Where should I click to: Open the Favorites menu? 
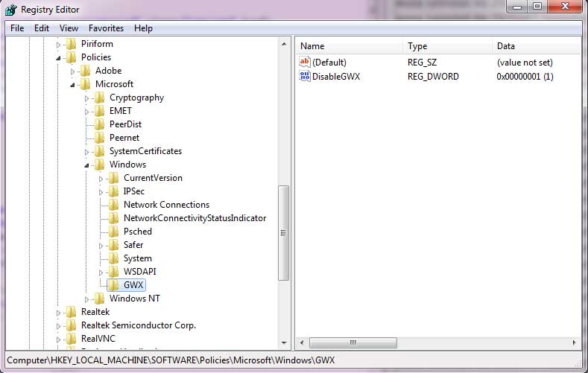[106, 28]
